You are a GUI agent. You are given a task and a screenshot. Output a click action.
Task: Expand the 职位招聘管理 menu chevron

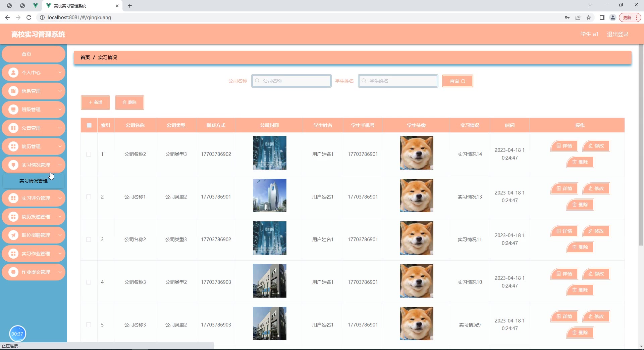(60, 235)
